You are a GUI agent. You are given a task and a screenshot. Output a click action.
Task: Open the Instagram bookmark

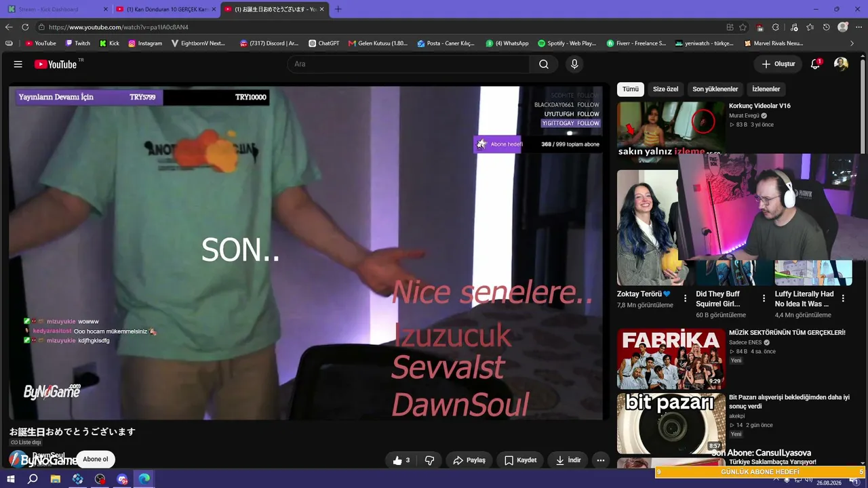(145, 43)
